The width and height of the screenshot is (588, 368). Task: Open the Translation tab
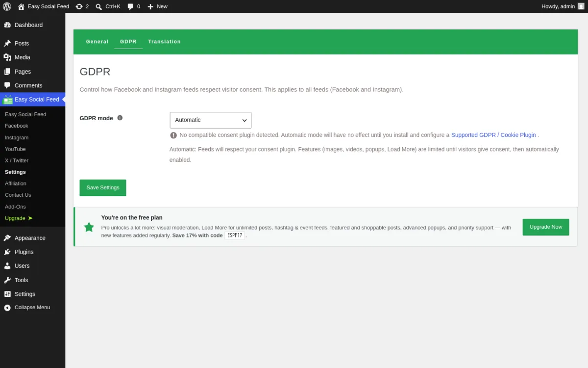165,42
